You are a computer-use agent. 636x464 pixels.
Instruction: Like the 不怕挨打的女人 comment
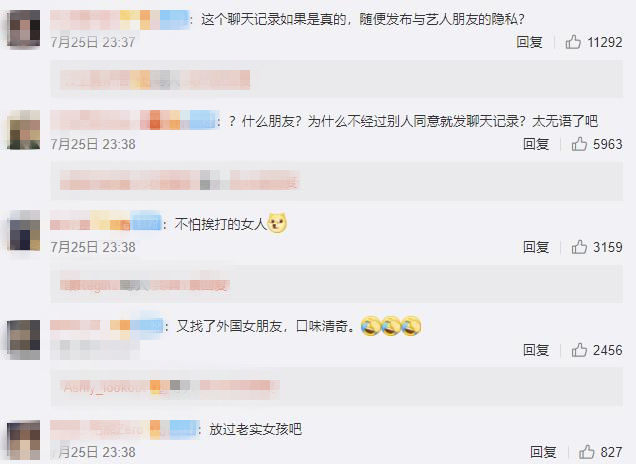pos(579,247)
